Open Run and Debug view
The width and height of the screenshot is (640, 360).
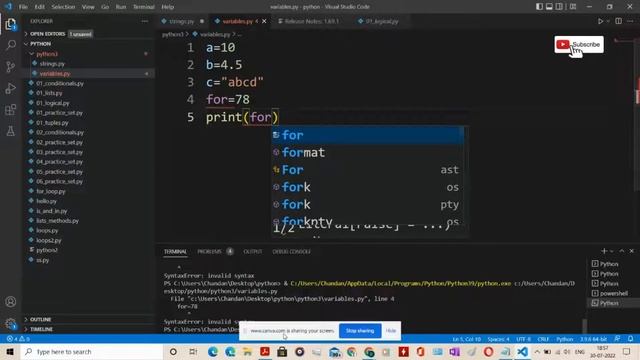[11, 88]
